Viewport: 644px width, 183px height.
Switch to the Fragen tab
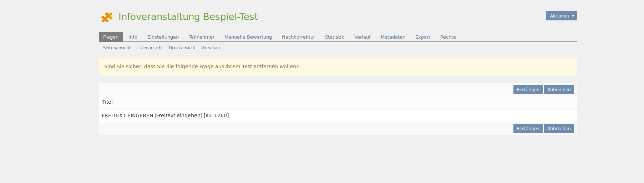[x=111, y=37]
